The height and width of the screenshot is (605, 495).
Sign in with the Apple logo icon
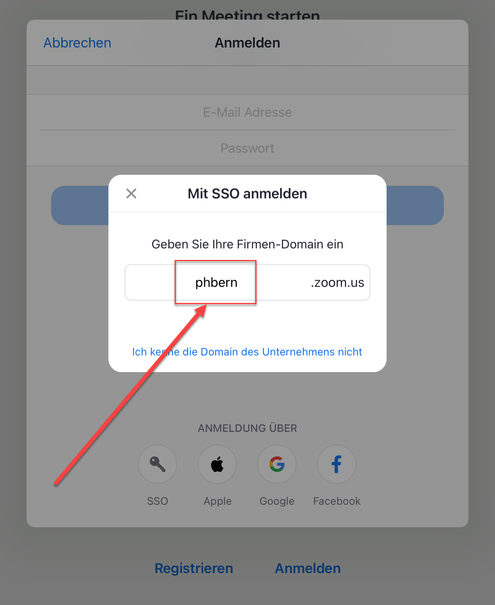[217, 464]
